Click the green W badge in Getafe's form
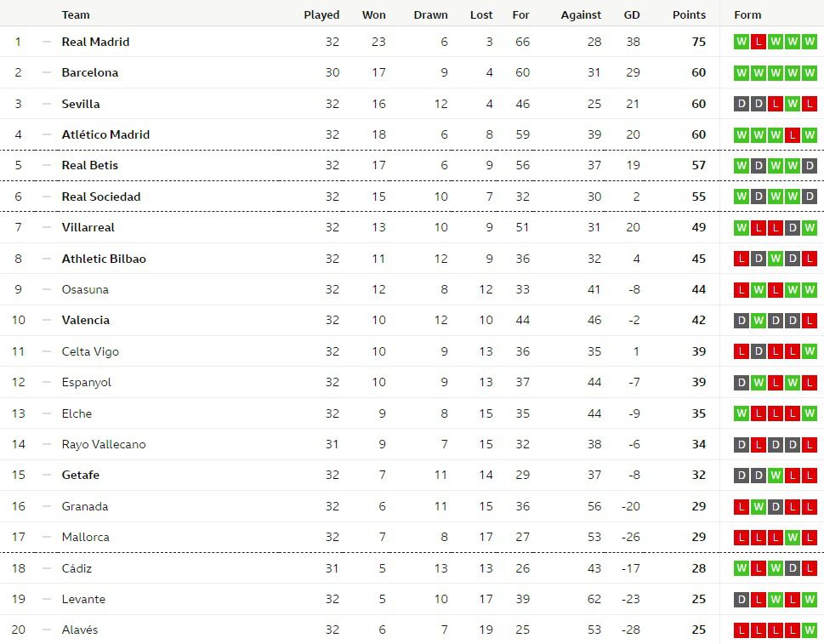 click(776, 475)
